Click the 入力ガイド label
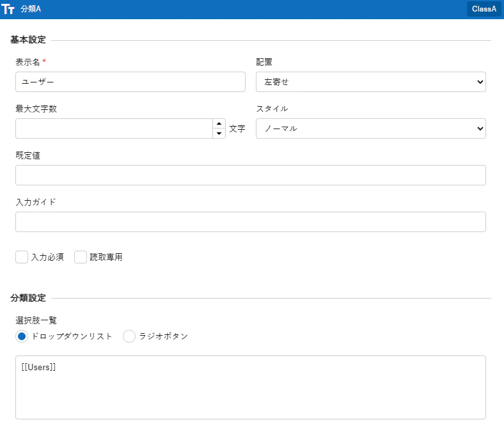Viewport: 504px width, 429px height. (x=36, y=202)
